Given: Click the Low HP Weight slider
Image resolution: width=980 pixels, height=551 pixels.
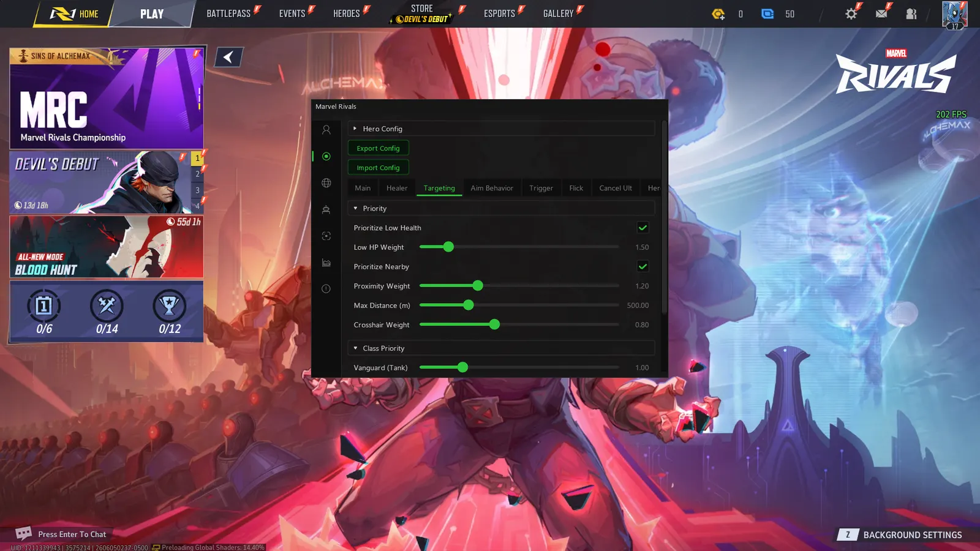Looking at the screenshot, I should coord(519,247).
